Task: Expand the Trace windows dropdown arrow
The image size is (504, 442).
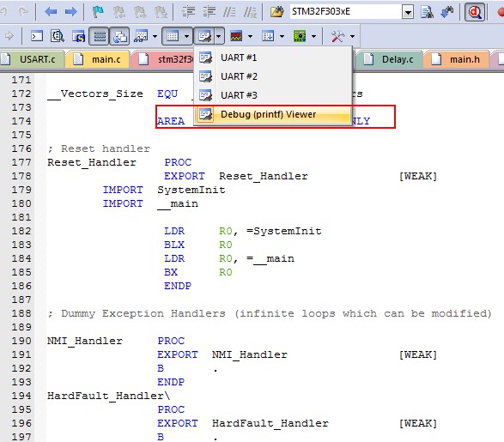Action: pyautogui.click(x=282, y=36)
